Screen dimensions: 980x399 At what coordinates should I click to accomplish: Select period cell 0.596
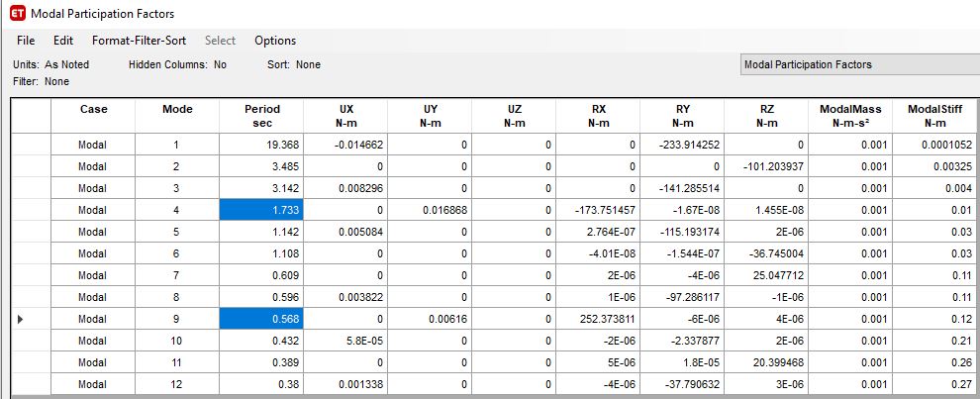tap(261, 297)
